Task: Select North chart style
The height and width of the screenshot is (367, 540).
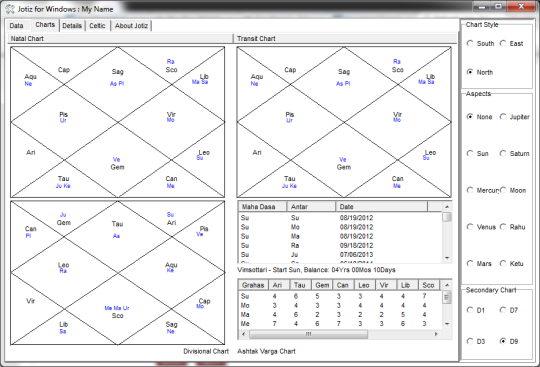Action: 480,72
